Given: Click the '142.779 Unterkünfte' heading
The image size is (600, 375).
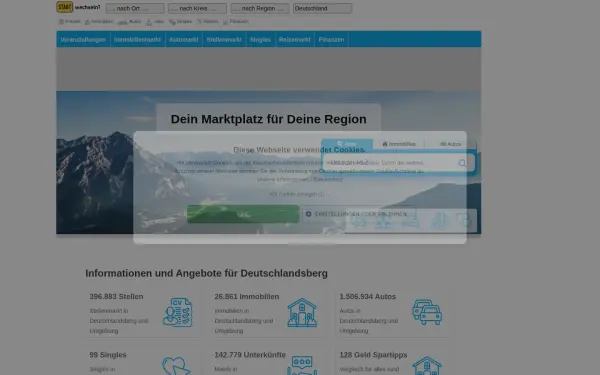Looking at the screenshot, I should tap(250, 355).
